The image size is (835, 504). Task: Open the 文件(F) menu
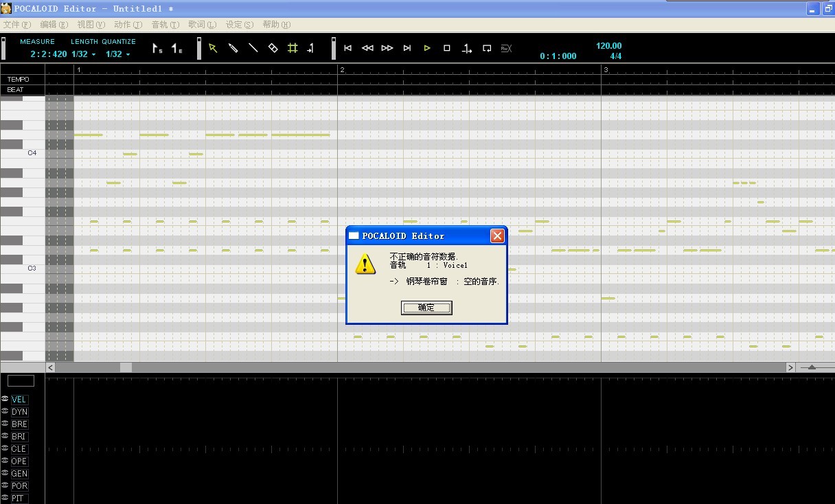pos(17,25)
